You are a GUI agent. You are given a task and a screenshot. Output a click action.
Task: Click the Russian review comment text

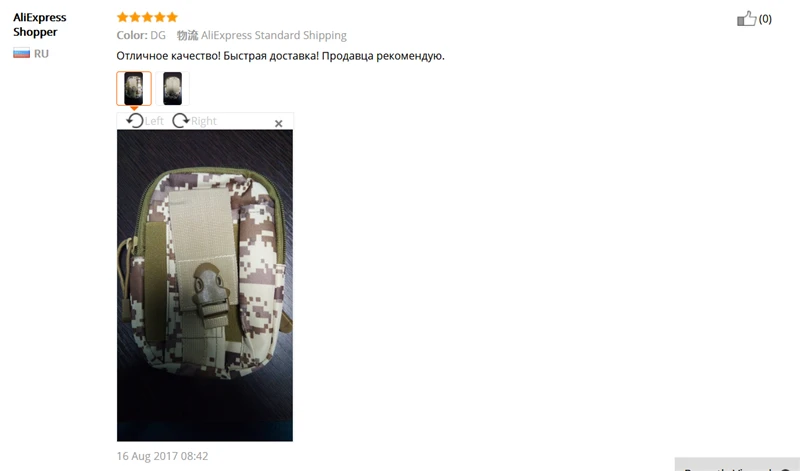[x=281, y=56]
